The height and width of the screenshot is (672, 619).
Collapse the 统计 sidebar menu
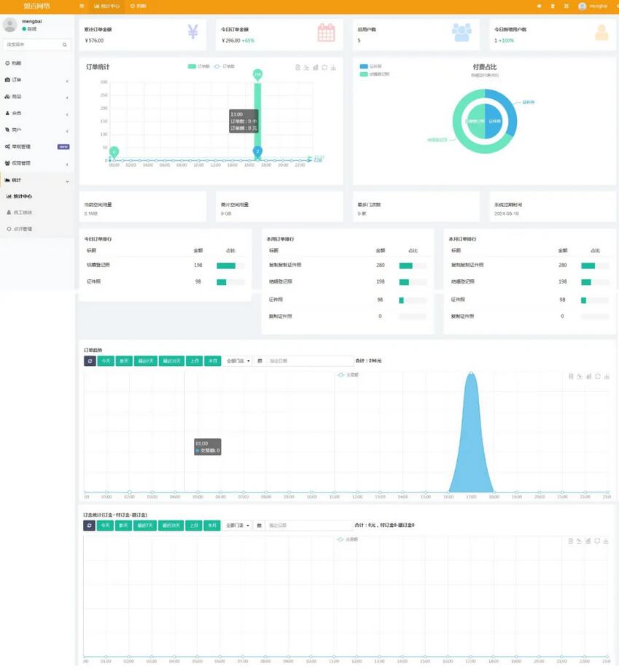36,180
